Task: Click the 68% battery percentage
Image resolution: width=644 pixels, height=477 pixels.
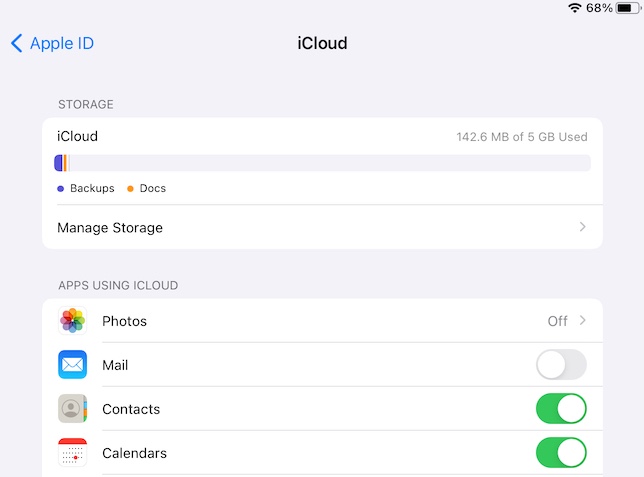Action: [599, 8]
